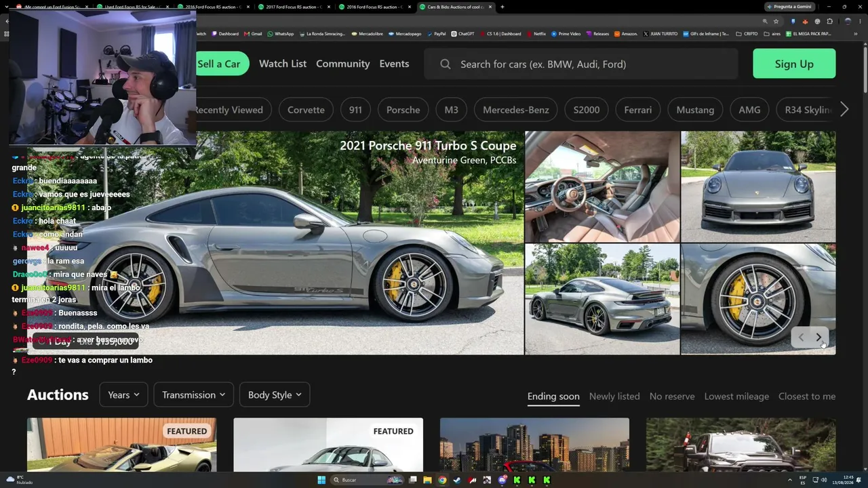Open the Chrome profile avatar
This screenshot has width=868, height=488.
[847, 21]
